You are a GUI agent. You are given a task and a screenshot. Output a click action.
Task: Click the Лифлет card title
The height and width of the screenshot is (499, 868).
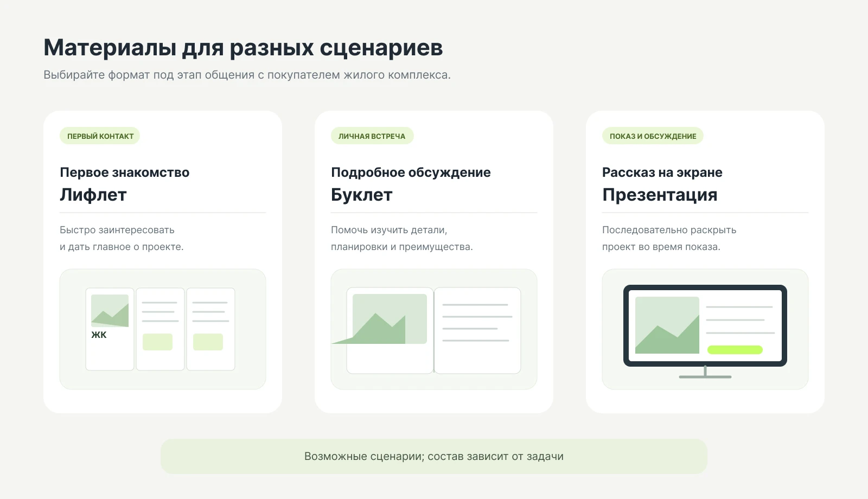(93, 195)
